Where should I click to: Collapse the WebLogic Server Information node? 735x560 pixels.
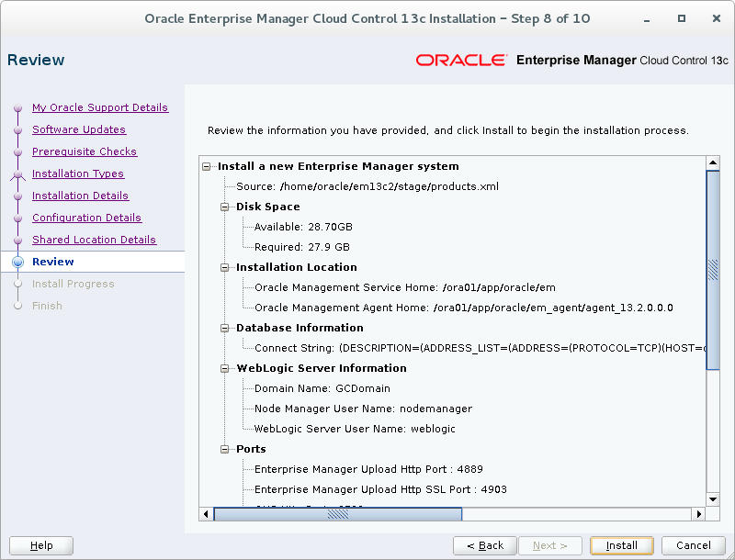click(x=224, y=368)
